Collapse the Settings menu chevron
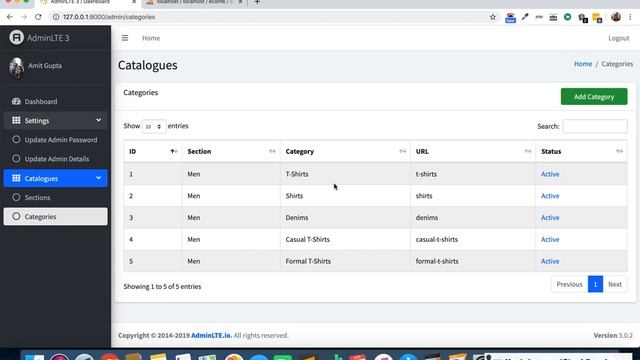Image resolution: width=640 pixels, height=360 pixels. pos(98,120)
